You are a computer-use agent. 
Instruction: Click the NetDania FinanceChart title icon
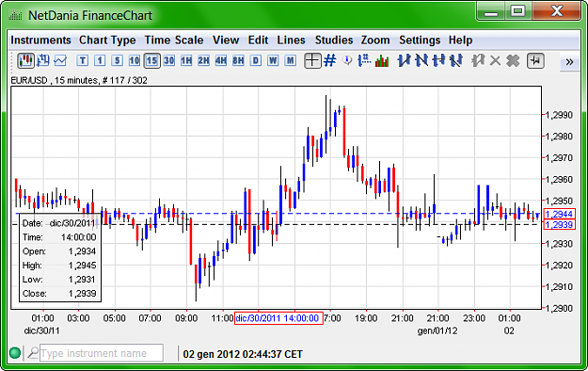coord(15,15)
